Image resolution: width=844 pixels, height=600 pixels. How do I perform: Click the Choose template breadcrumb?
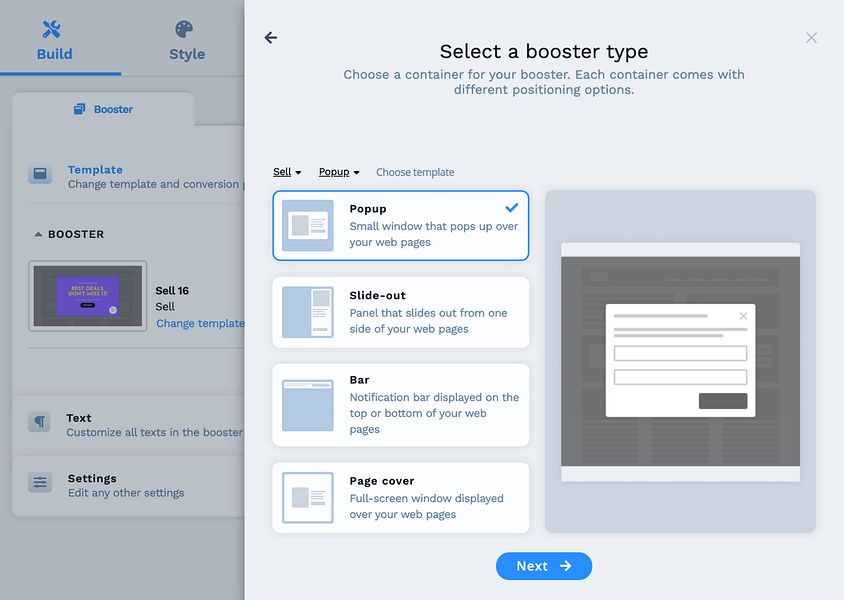click(x=415, y=172)
